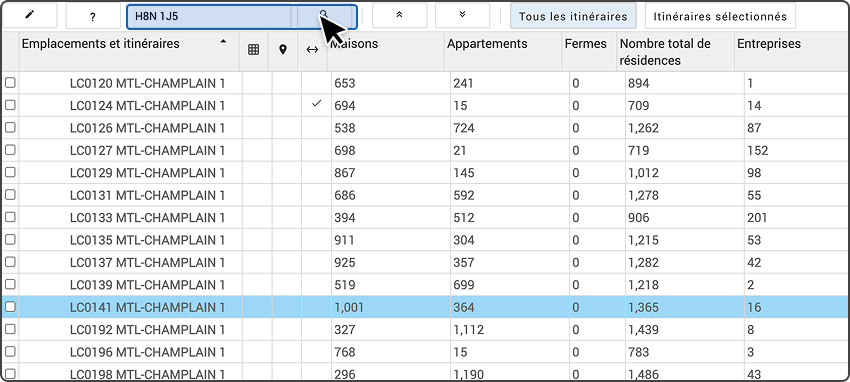Select row LC0131 MTL-CHAMPLAIN 1

pyautogui.click(x=425, y=195)
